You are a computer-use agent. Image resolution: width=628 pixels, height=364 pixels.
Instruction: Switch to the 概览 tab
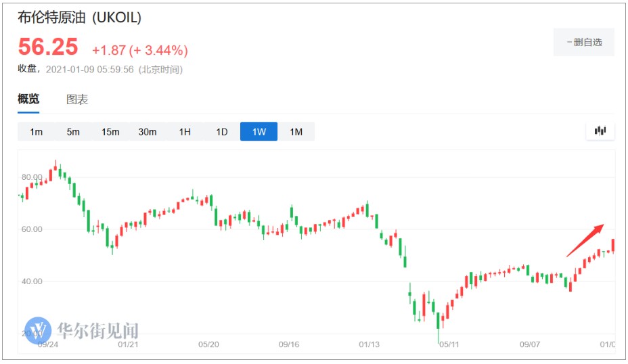(28, 99)
